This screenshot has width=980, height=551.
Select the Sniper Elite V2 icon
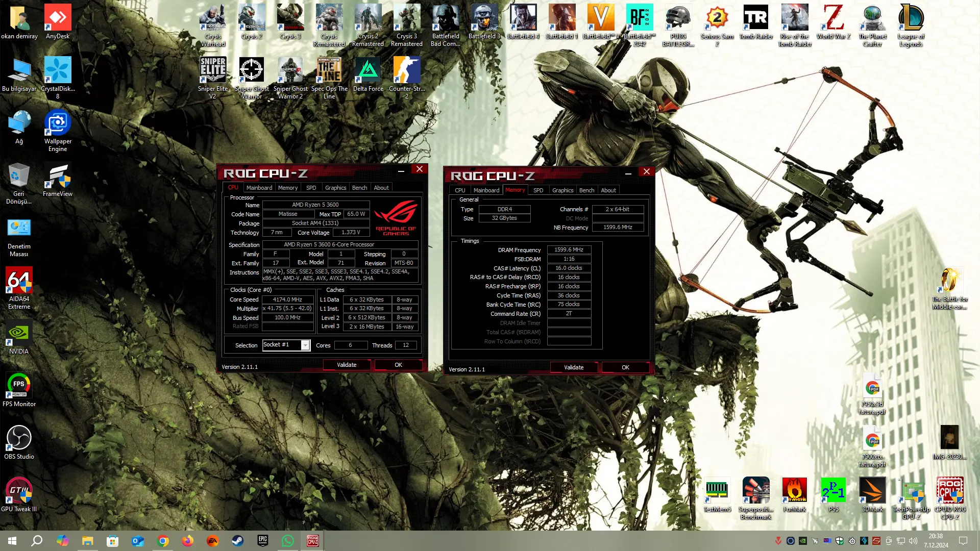coord(213,78)
